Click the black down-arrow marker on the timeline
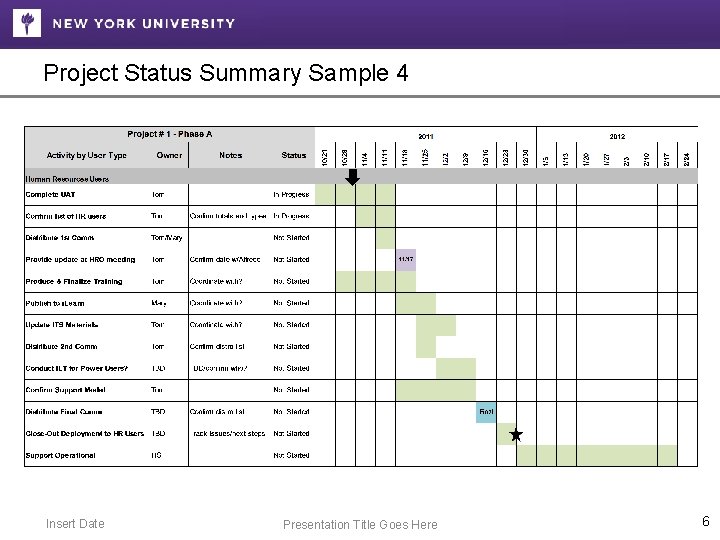The image size is (720, 540). point(352,177)
